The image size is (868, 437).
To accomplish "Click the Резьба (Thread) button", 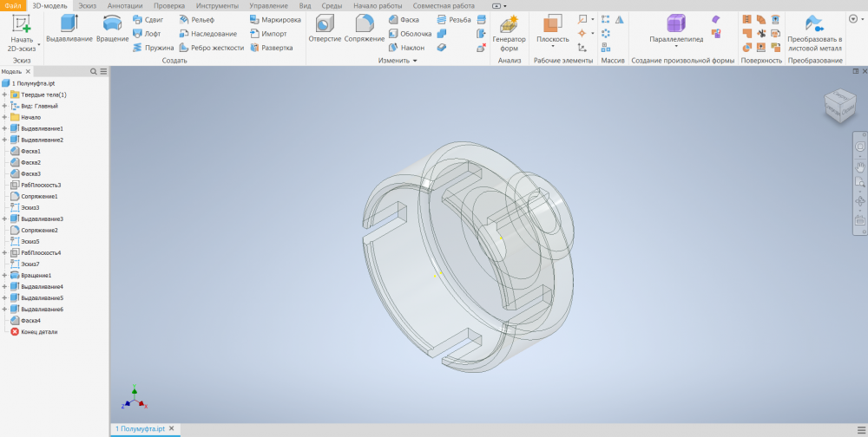I will [x=454, y=19].
